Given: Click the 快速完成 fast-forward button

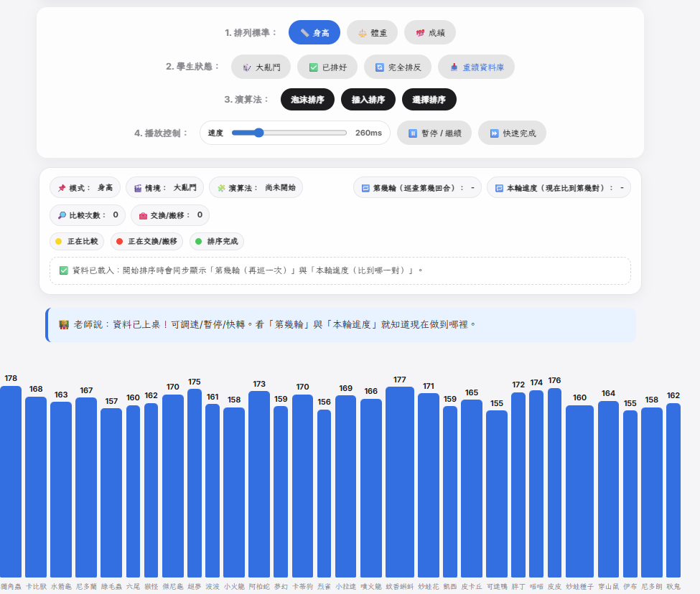Looking at the screenshot, I should pyautogui.click(x=512, y=133).
